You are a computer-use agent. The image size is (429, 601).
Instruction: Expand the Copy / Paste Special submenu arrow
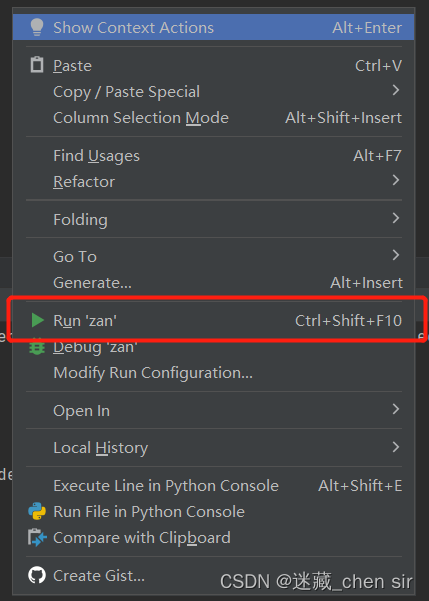click(396, 90)
